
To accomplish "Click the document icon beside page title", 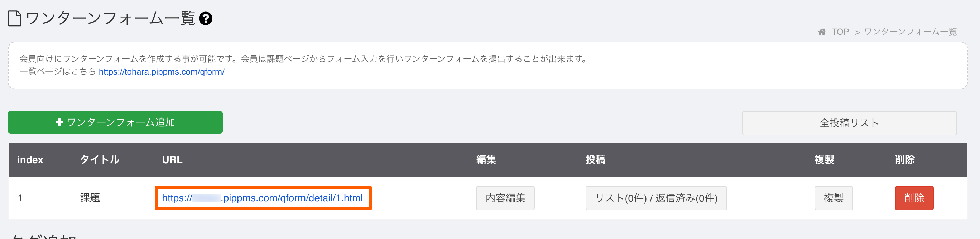I will (x=15, y=18).
